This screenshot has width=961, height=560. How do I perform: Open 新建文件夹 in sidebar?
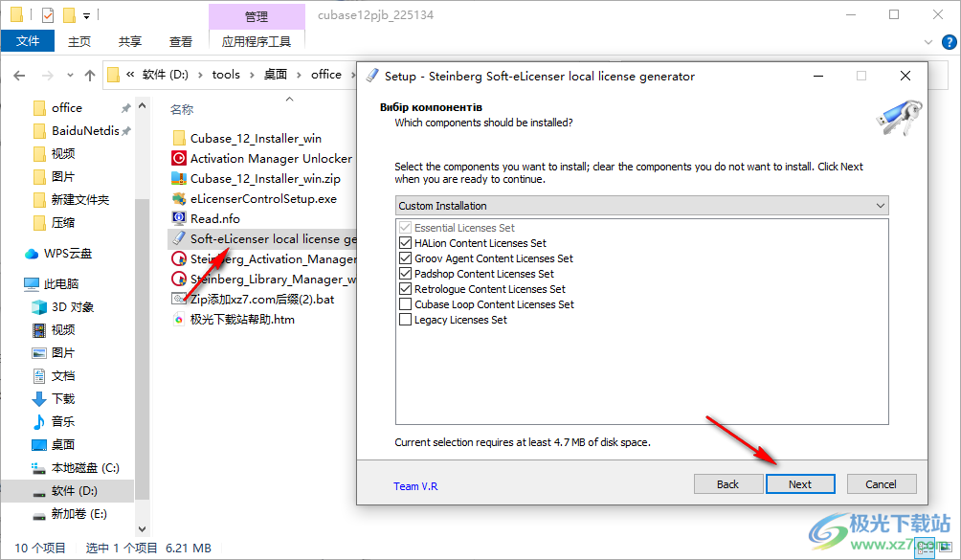(80, 200)
